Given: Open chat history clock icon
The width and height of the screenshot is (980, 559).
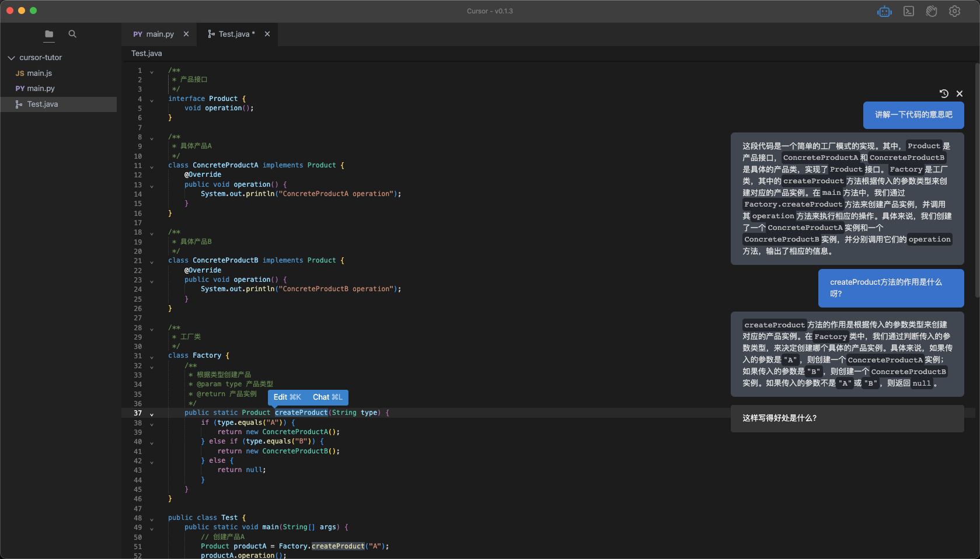Looking at the screenshot, I should pos(944,93).
